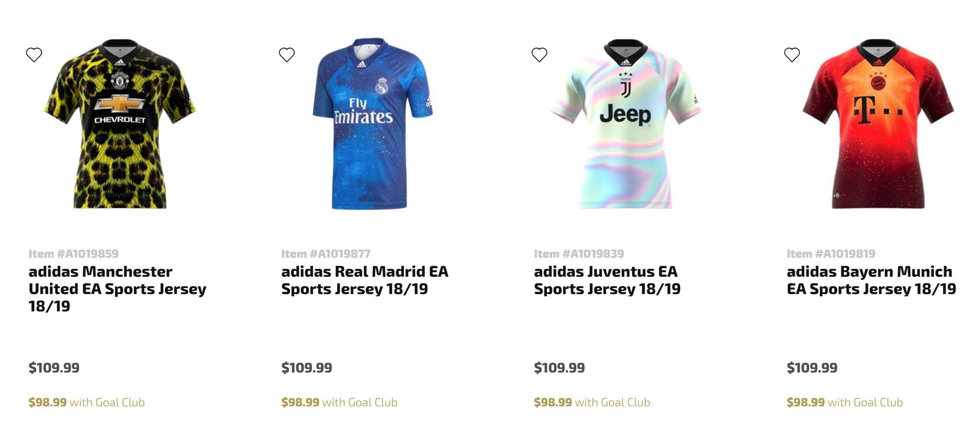Image resolution: width=980 pixels, height=444 pixels.
Task: Open adidas Manchester United EA Sports Jersey title
Action: pyautogui.click(x=117, y=289)
